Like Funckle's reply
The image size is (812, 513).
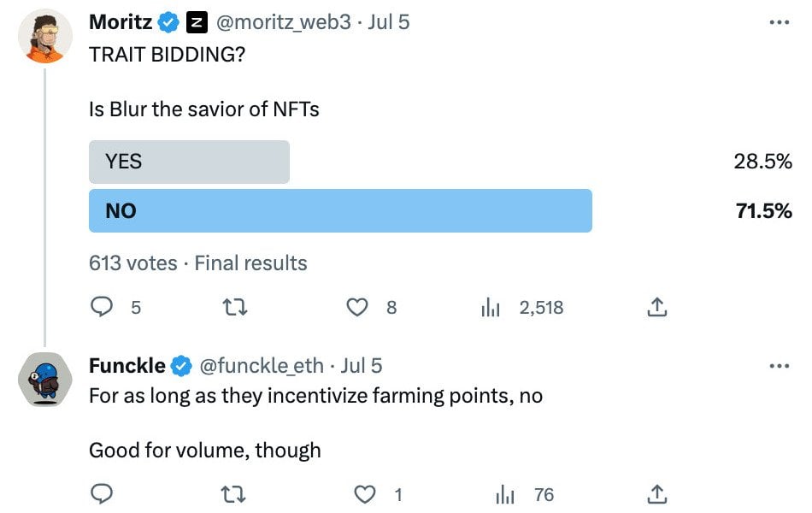365,494
